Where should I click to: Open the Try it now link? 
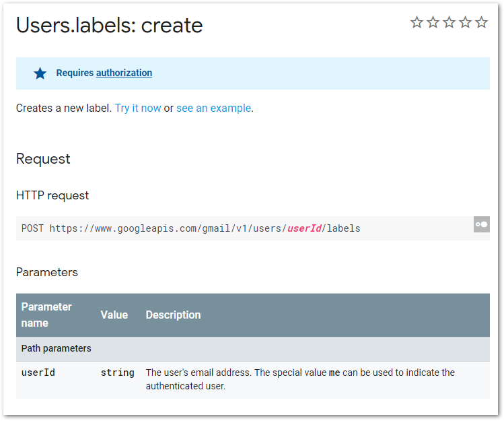tap(138, 108)
